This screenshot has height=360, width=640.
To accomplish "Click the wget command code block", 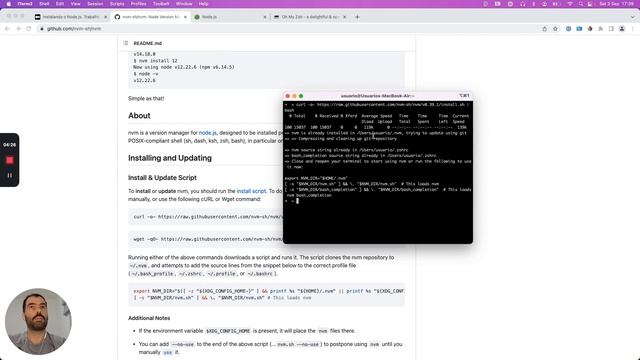I will click(205, 239).
